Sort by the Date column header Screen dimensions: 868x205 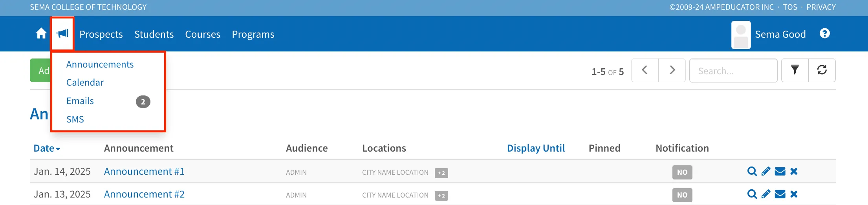point(47,148)
